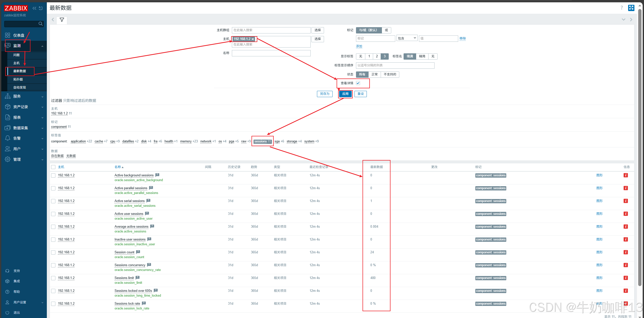This screenshot has height=318, width=644.
Task: Open 问题 under monitoring menu
Action: (x=16, y=55)
